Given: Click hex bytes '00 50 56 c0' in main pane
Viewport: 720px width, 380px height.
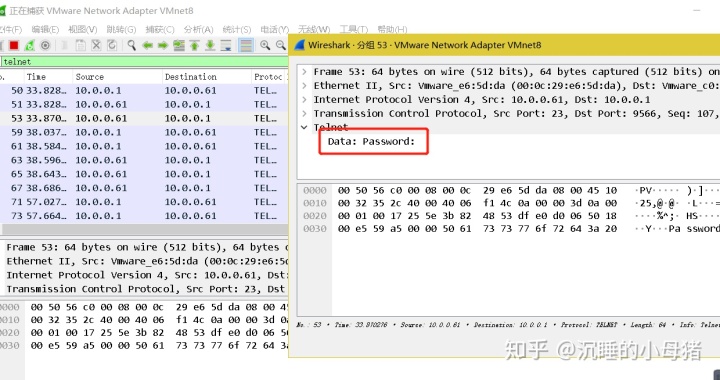Looking at the screenshot, I should point(62,307).
